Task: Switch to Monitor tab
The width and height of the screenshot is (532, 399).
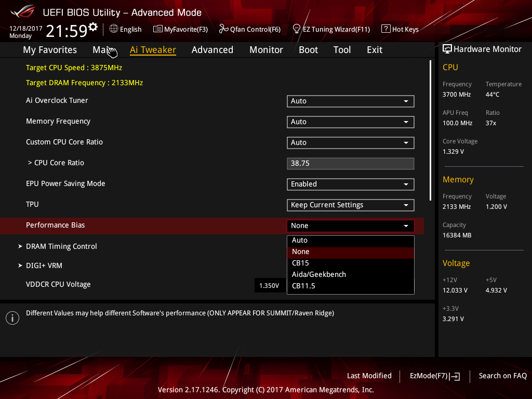Action: click(x=267, y=50)
